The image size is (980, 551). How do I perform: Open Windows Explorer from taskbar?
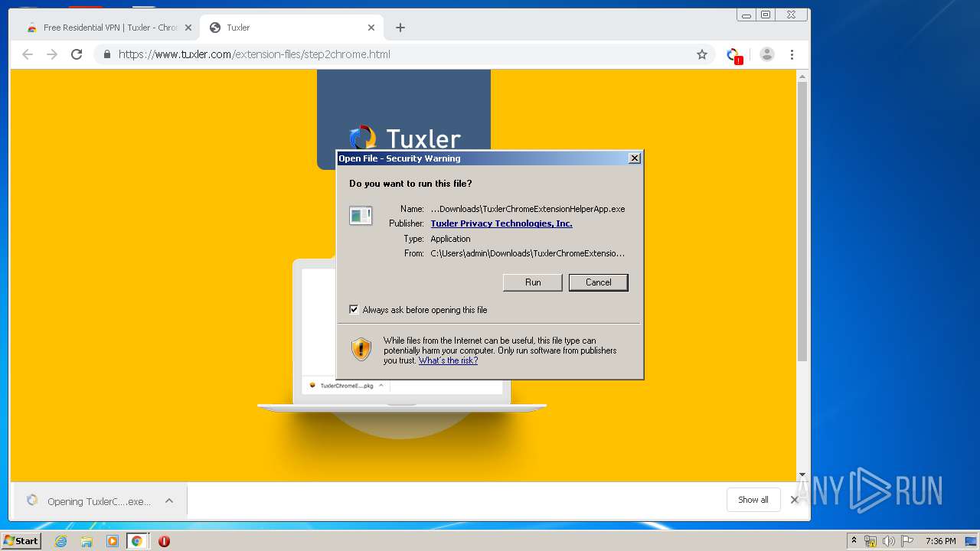click(x=87, y=541)
